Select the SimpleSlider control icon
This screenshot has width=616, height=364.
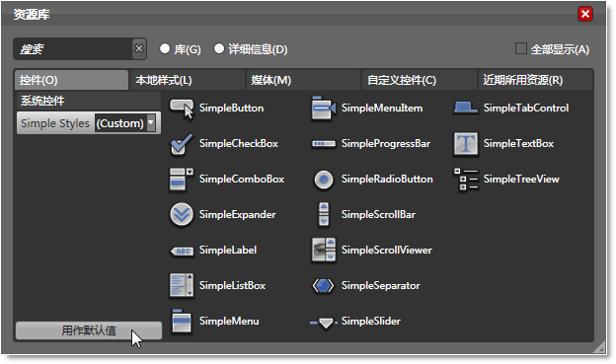coord(324,323)
